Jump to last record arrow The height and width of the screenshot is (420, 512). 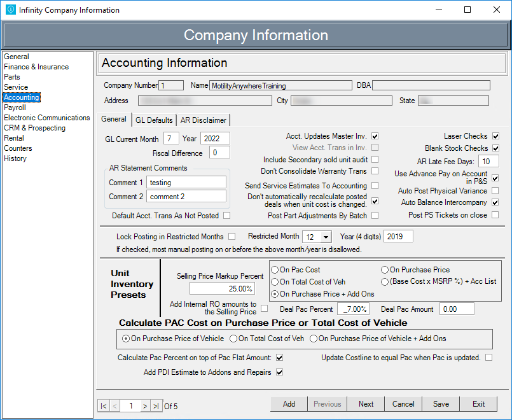[156, 406]
